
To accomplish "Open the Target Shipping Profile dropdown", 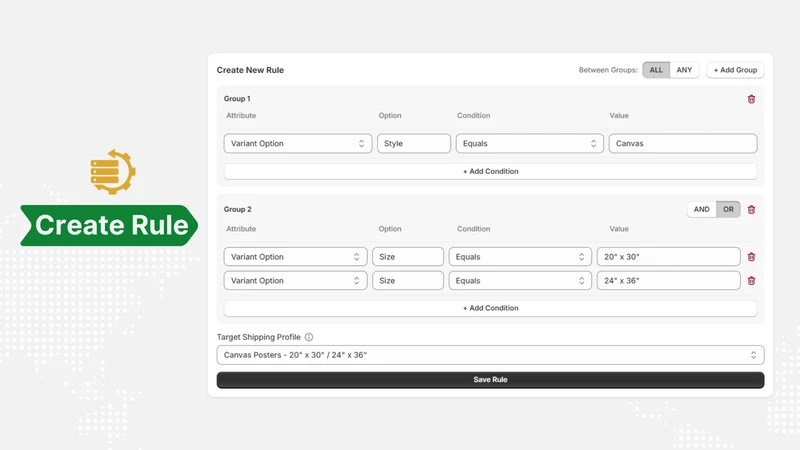I will point(490,355).
